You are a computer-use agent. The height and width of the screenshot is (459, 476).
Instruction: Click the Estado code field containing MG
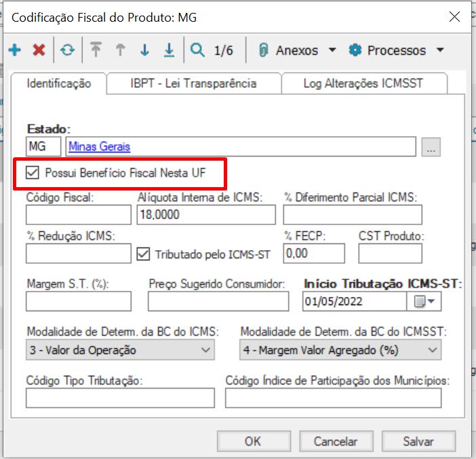43,146
